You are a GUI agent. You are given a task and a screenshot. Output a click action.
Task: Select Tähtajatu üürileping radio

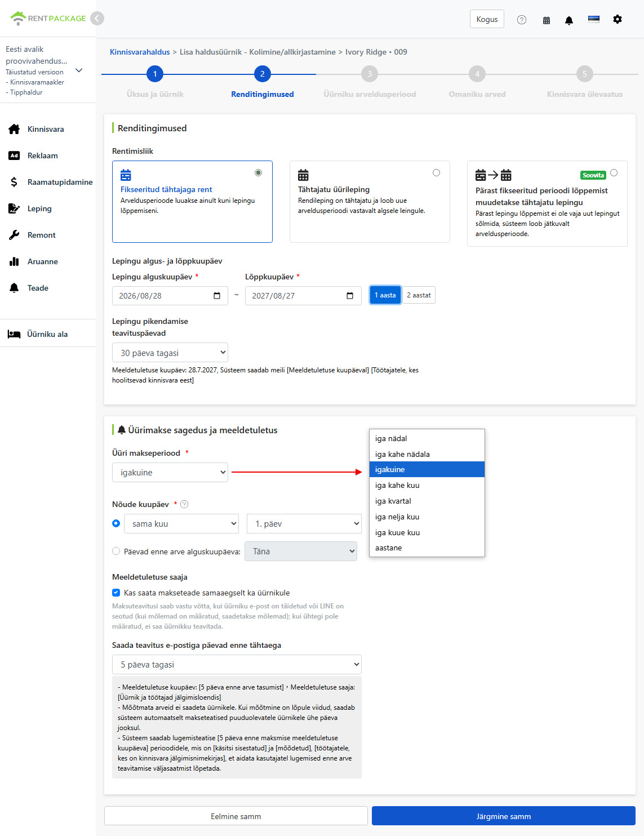436,173
